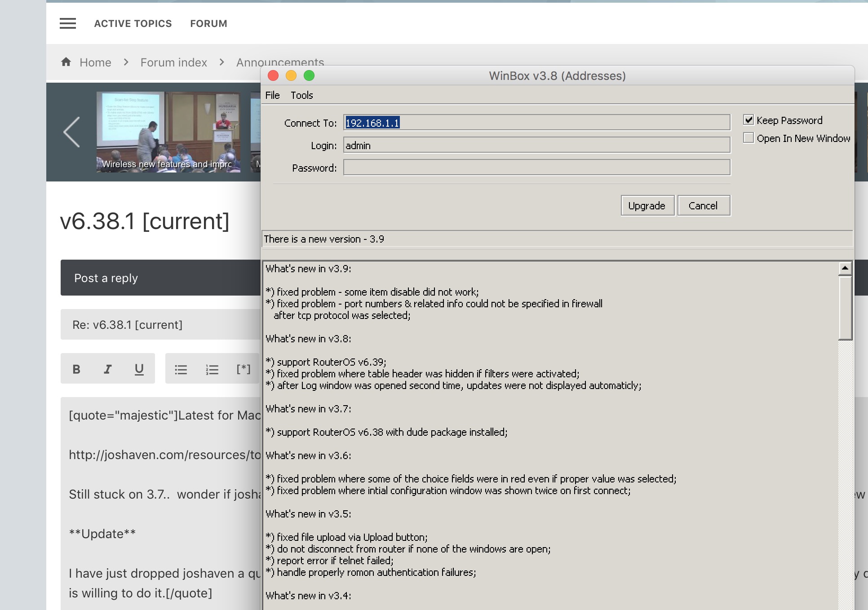This screenshot has width=868, height=610.
Task: Click the Cancel button
Action: tap(703, 206)
